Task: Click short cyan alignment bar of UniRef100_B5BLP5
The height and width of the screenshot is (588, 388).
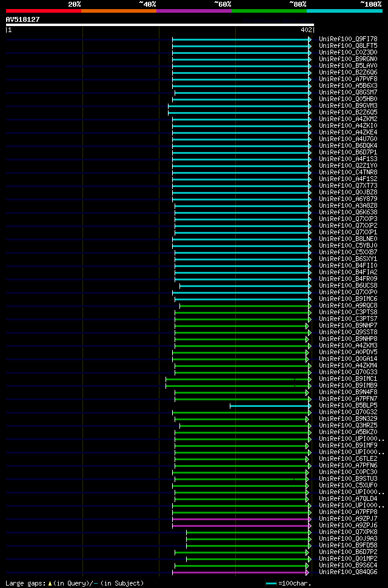Action: click(x=271, y=406)
